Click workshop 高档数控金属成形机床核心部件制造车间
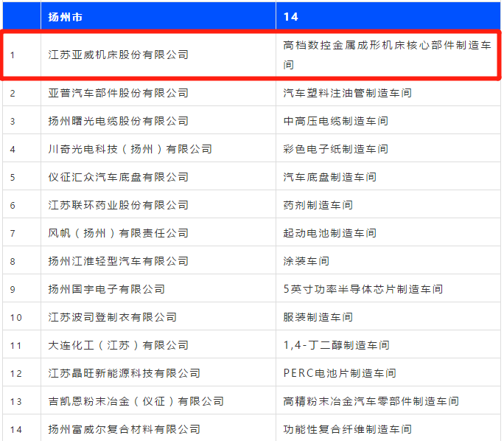Screen dimensions: 504x441 pos(388,55)
